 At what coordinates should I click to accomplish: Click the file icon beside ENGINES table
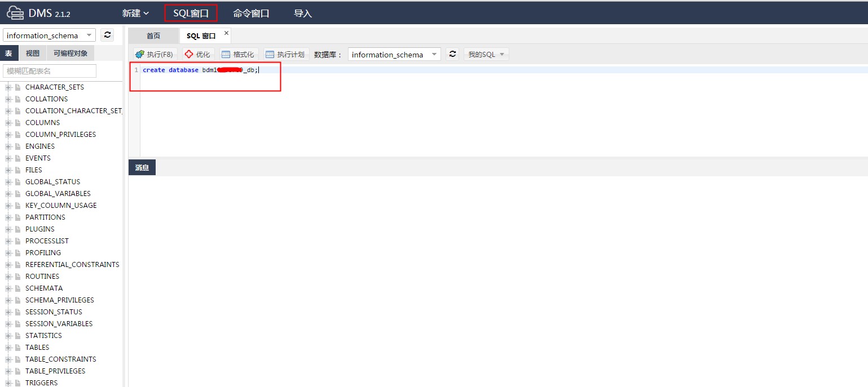[18, 146]
